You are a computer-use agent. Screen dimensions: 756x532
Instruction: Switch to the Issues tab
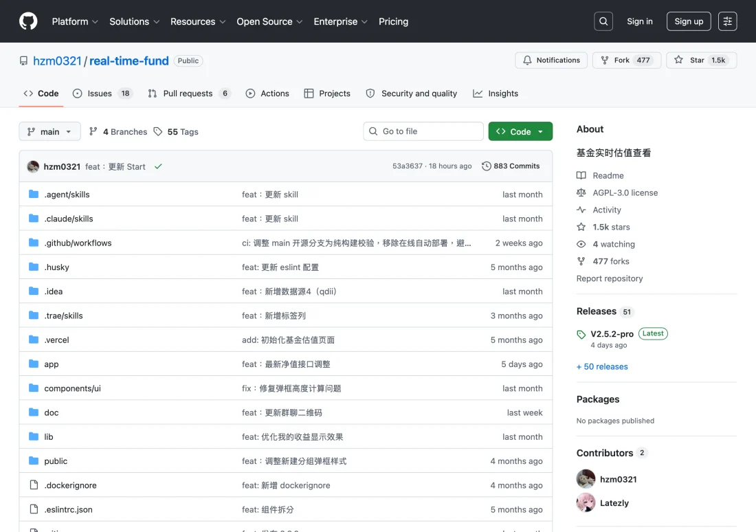tap(102, 93)
